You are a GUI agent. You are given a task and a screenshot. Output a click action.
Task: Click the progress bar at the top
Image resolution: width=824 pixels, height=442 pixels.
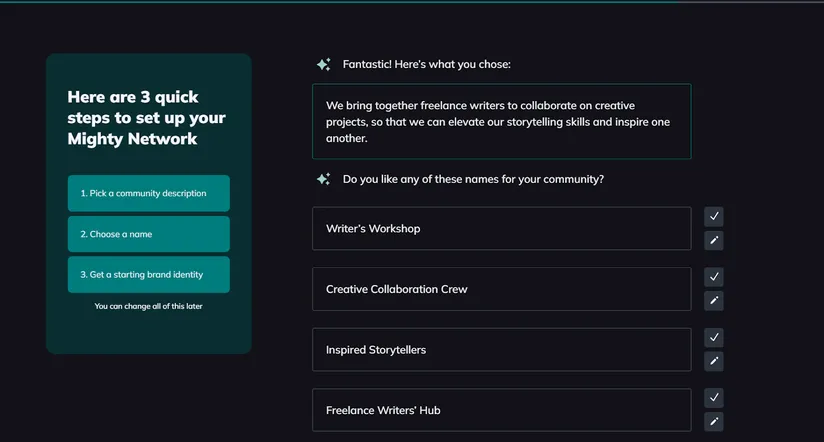click(412, 2)
